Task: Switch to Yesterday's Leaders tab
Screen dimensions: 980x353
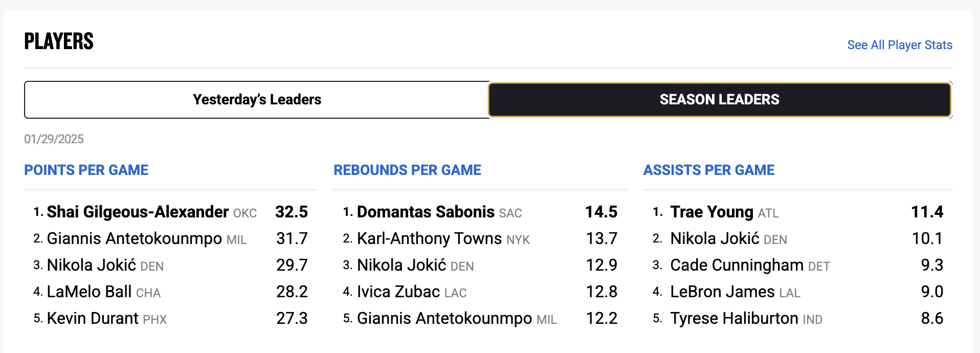Action: (257, 100)
